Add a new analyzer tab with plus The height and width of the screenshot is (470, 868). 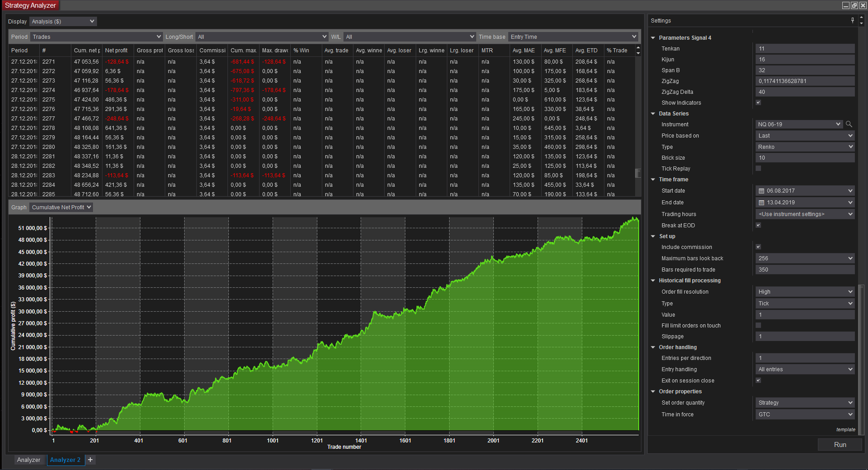coord(90,460)
